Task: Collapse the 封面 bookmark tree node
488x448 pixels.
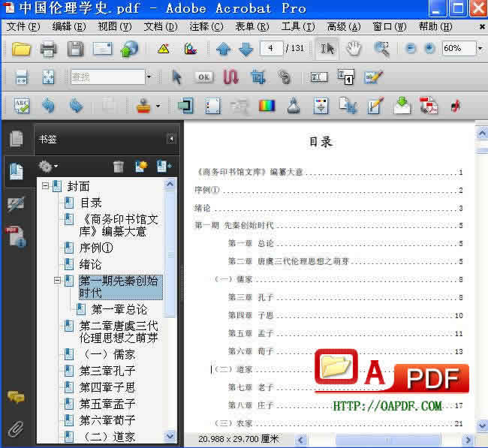Action: pyautogui.click(x=46, y=186)
